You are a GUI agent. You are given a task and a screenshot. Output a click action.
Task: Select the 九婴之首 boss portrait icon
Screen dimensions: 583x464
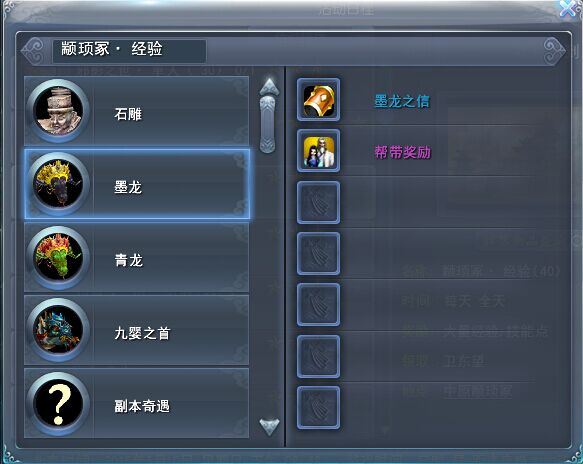[x=58, y=330]
